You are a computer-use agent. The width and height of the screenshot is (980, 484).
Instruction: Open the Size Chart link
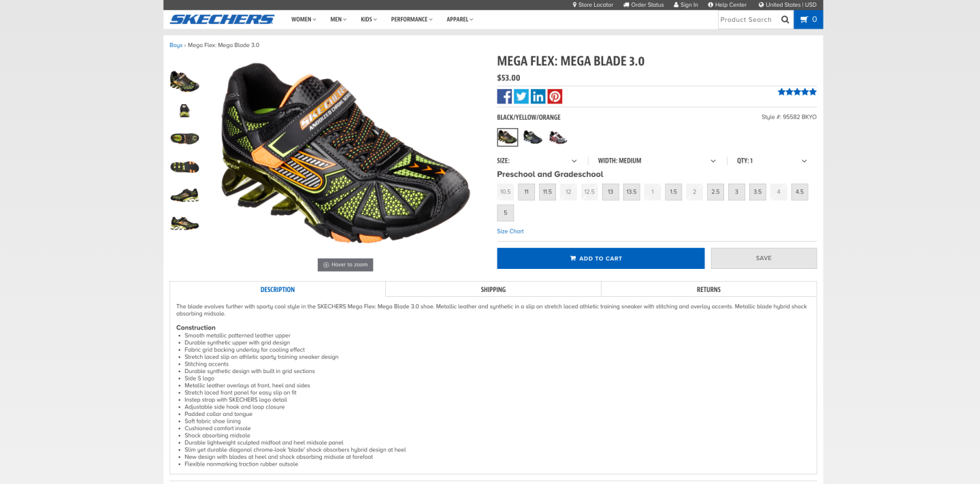[510, 231]
